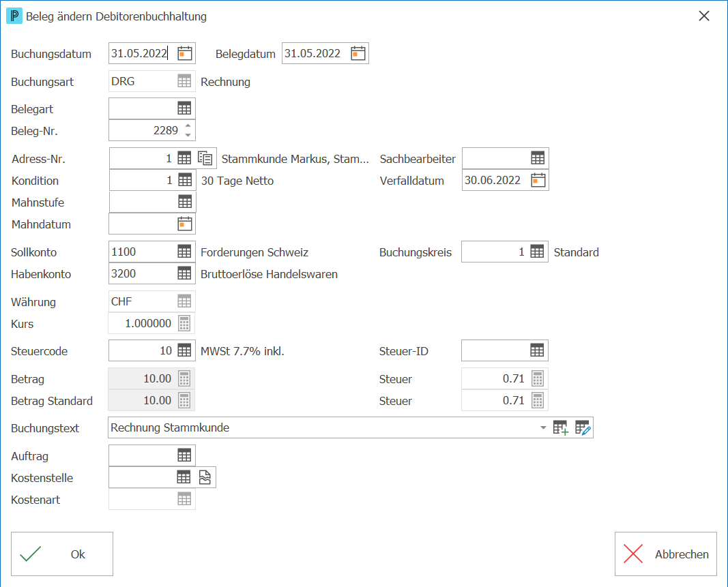Edit the Buchungstext templates

(x=583, y=427)
